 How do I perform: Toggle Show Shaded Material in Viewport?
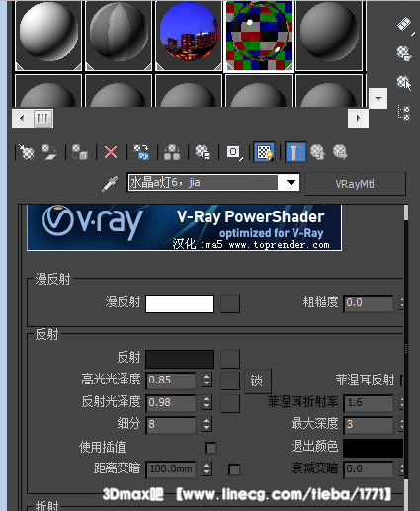(x=264, y=152)
